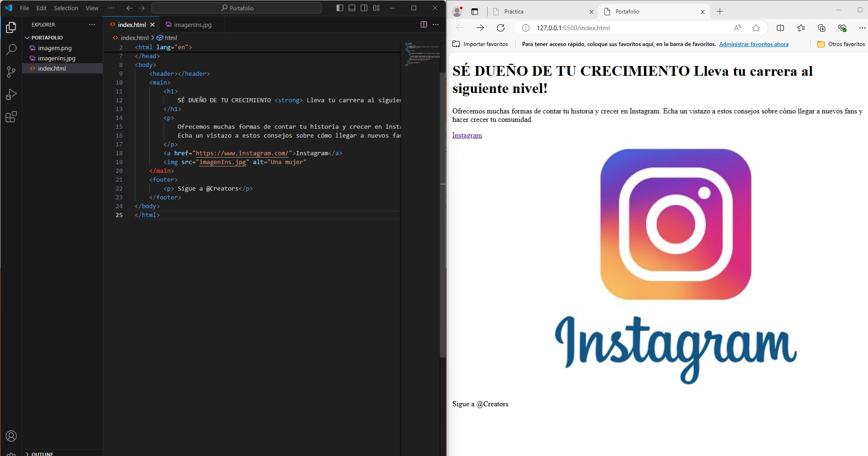Image resolution: width=868 pixels, height=456 pixels.
Task: Toggle the bottom panel layout icon
Action: 352,8
